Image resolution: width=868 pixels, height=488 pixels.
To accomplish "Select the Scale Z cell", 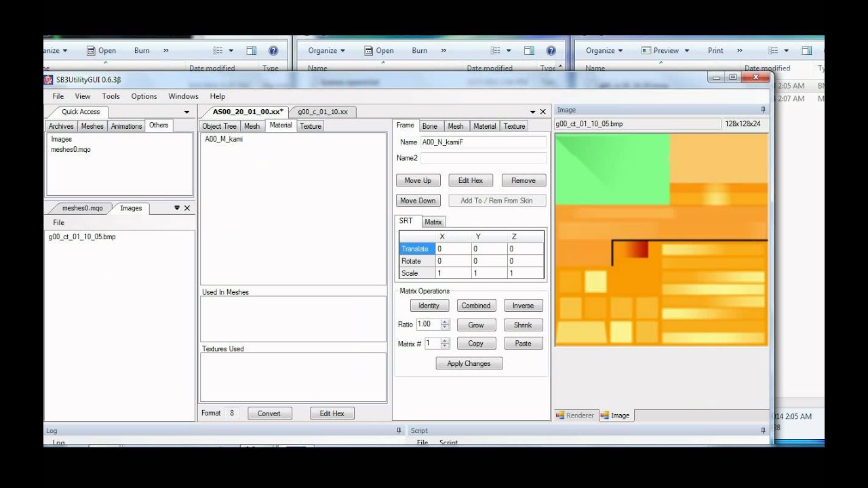I will (526, 273).
